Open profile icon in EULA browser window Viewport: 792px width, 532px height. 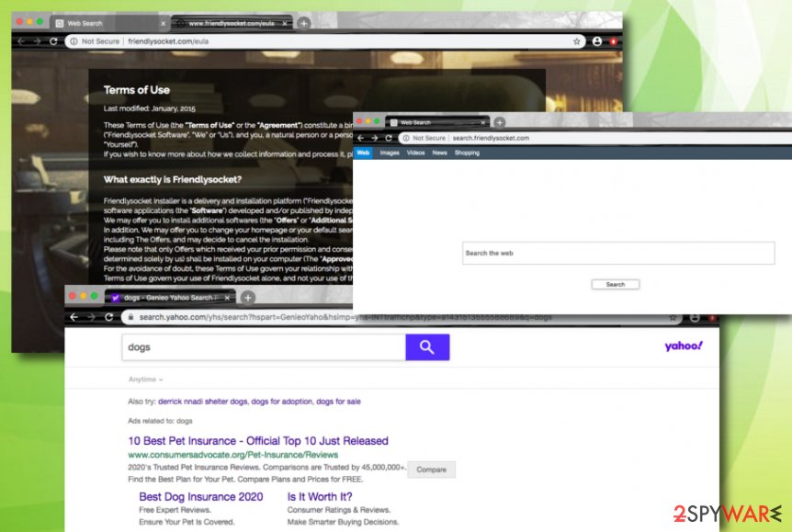click(597, 41)
